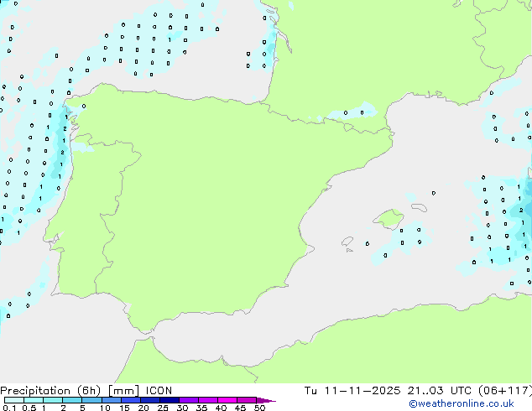The image size is (532, 411).
Task: Select the 0.5–1 mm legend color swatch
Action: click(x=34, y=400)
